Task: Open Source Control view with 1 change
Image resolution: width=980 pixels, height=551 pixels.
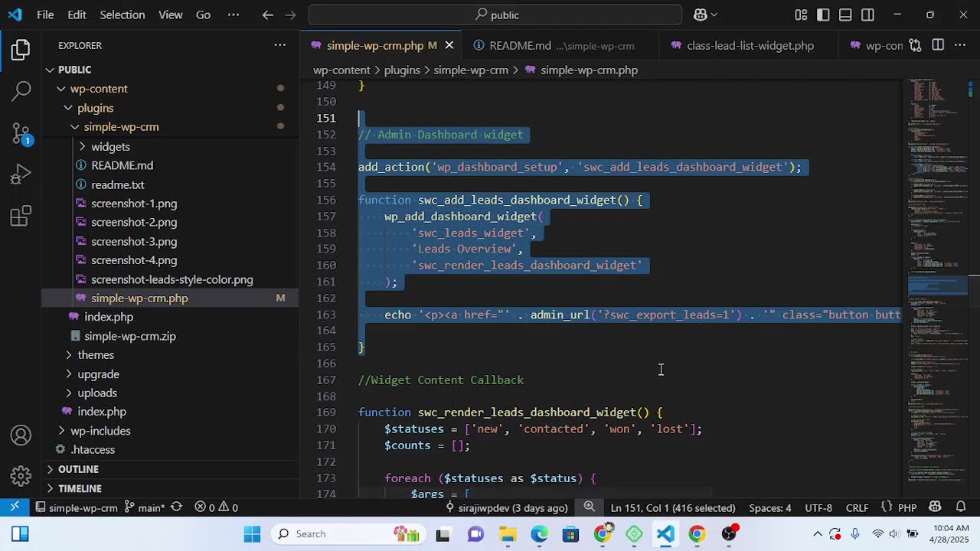Action: (x=21, y=134)
